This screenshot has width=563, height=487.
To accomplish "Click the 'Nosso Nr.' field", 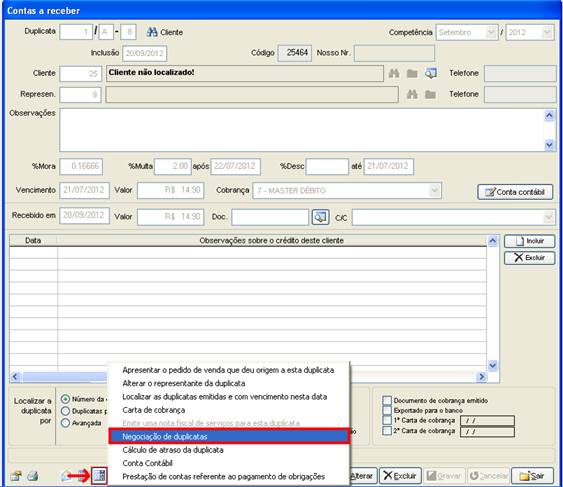I will (x=394, y=53).
